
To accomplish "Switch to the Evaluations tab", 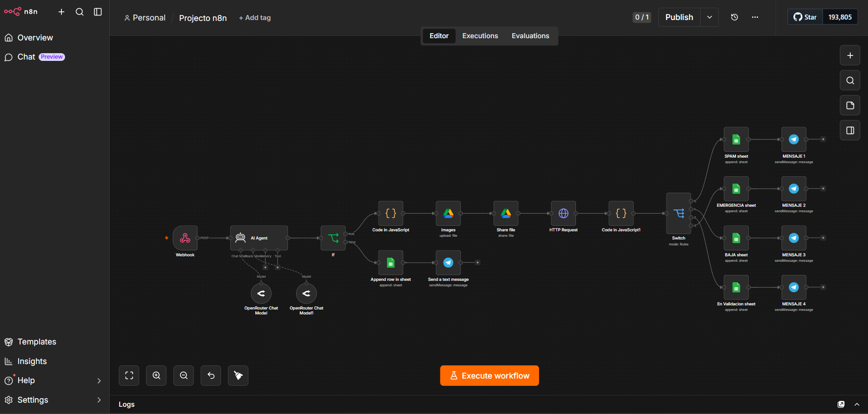I will [x=530, y=36].
